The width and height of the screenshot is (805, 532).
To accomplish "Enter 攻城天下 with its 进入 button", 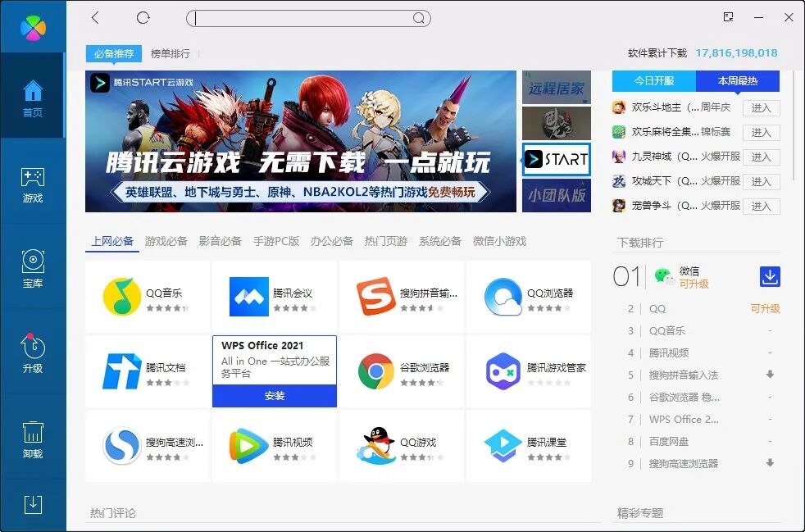I will 762,181.
